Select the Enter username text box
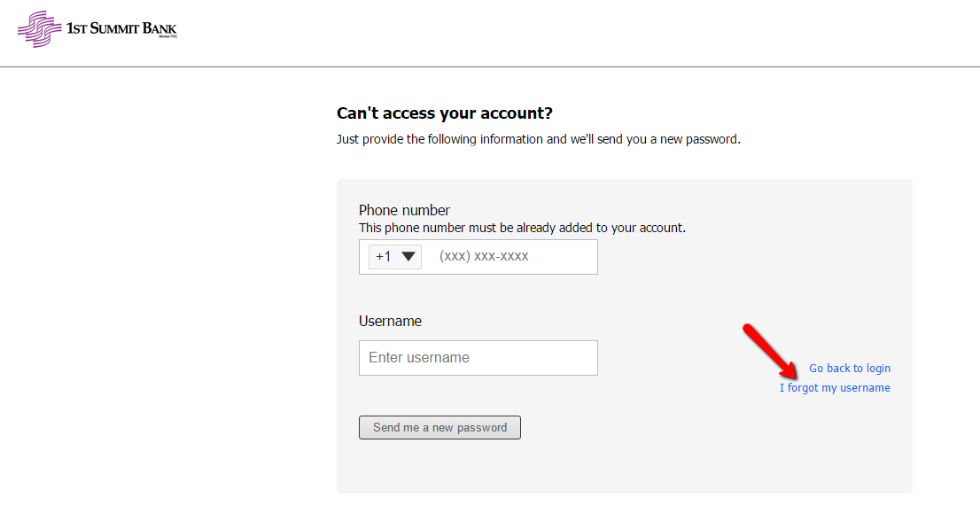The height and width of the screenshot is (521, 980). point(478,358)
